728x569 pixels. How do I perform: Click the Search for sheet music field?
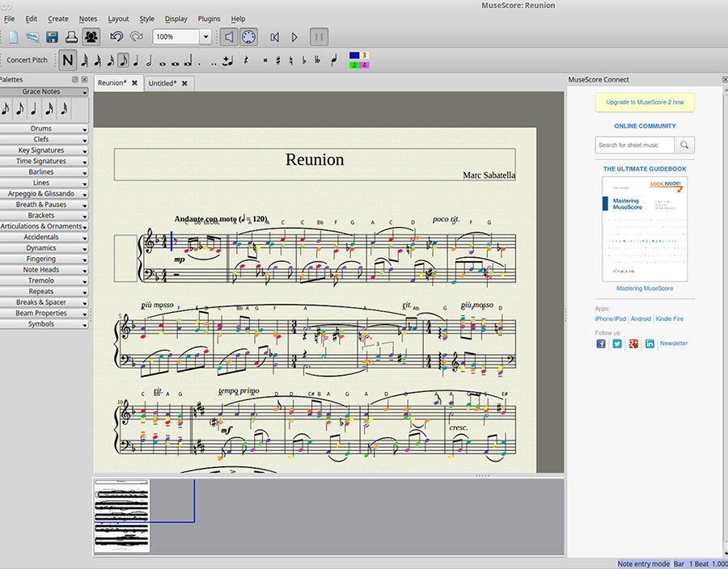[x=635, y=145]
